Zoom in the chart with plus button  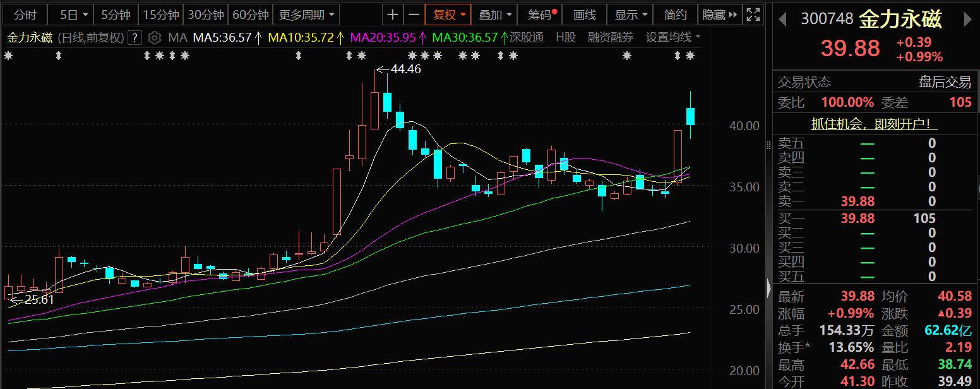coord(393,15)
